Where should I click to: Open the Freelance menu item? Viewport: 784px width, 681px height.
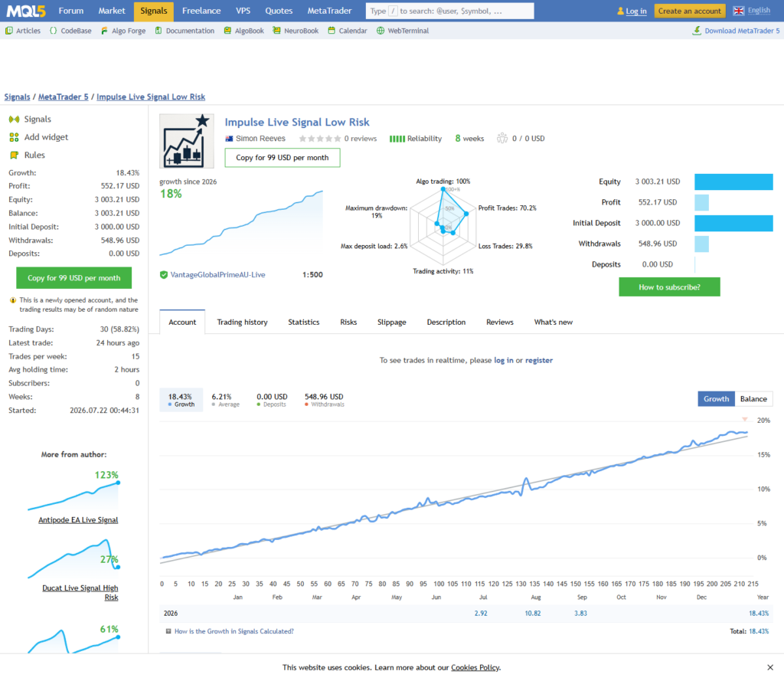click(201, 11)
